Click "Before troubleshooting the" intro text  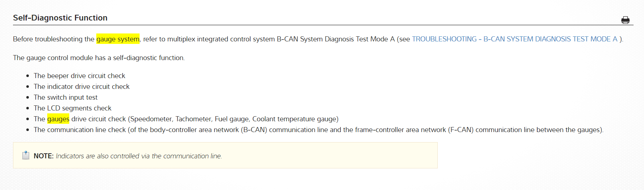tap(53, 39)
